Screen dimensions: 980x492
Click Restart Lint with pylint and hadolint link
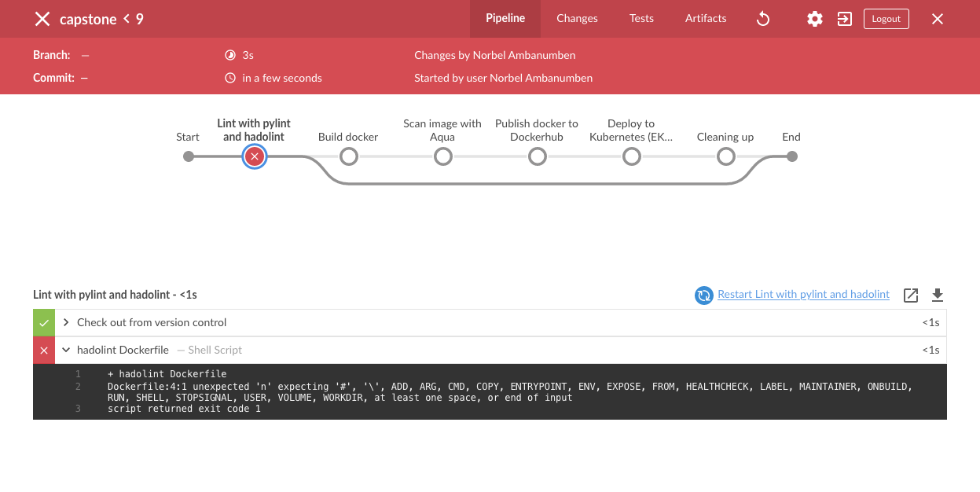pos(803,295)
